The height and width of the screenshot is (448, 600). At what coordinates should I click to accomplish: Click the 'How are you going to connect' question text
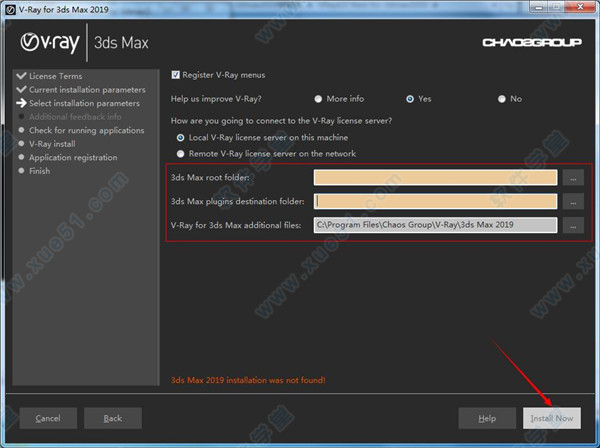[x=281, y=121]
